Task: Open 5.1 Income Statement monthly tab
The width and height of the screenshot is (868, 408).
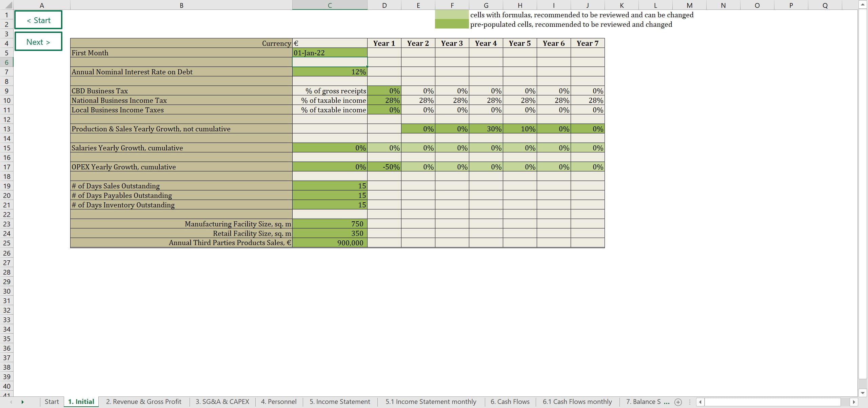Action: (x=431, y=402)
